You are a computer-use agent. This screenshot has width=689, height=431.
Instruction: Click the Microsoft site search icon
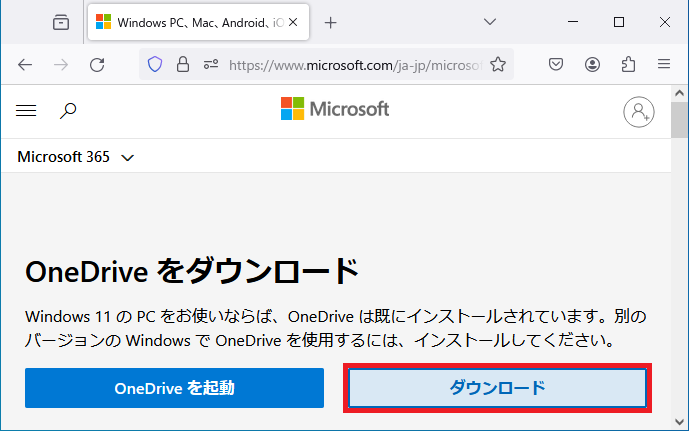click(68, 111)
